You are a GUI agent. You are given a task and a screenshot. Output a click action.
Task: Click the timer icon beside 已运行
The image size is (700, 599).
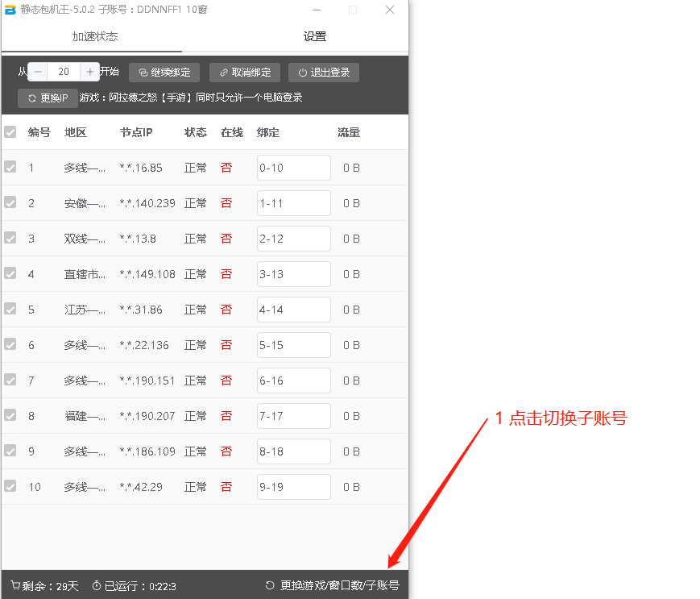point(97,586)
